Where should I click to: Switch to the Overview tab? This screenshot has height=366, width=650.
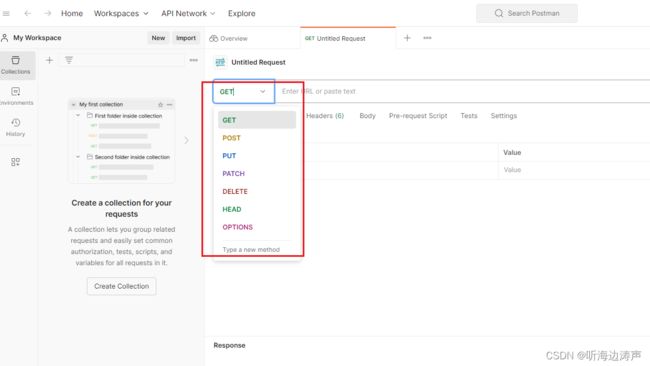pyautogui.click(x=228, y=39)
